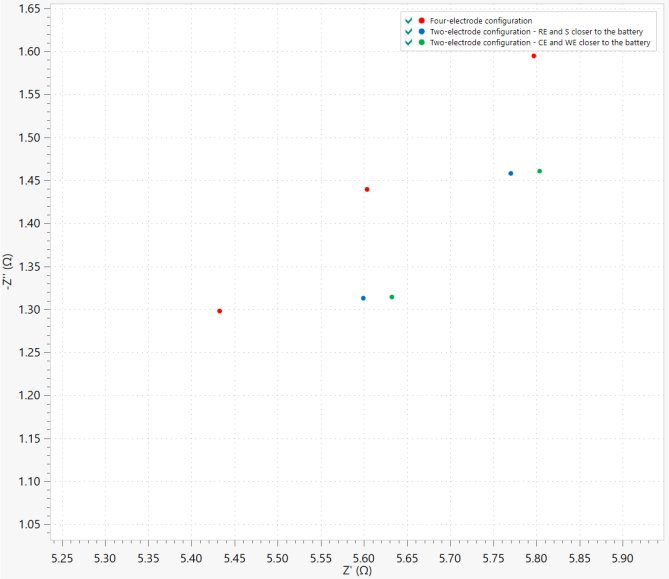Click the upper blue data point near 5.77 Ω
The height and width of the screenshot is (579, 669).
510,173
